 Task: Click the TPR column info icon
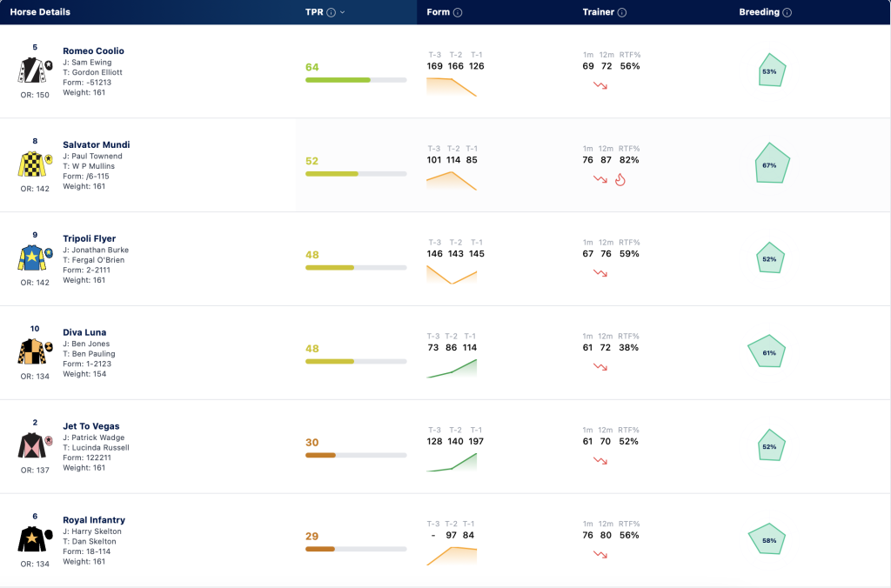(331, 12)
